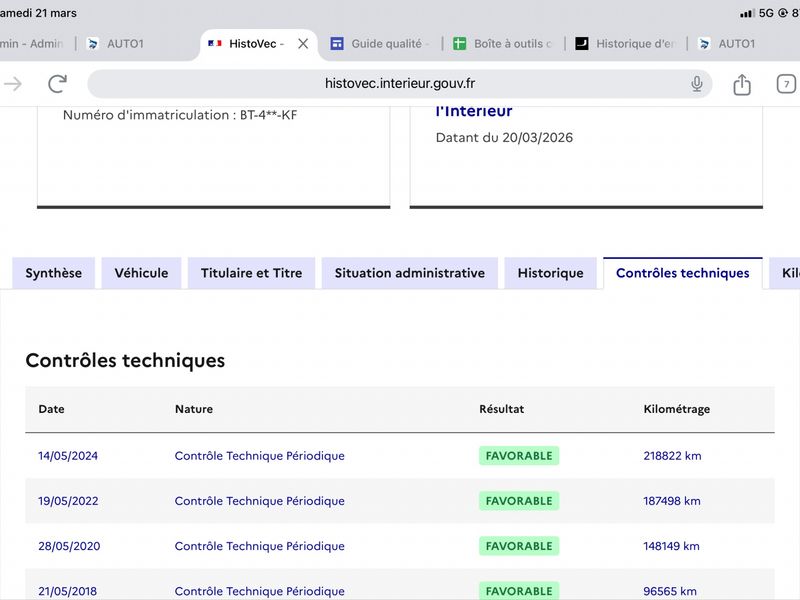Image resolution: width=800 pixels, height=600 pixels.
Task: Reload the page with the refresh icon
Action: click(57, 84)
